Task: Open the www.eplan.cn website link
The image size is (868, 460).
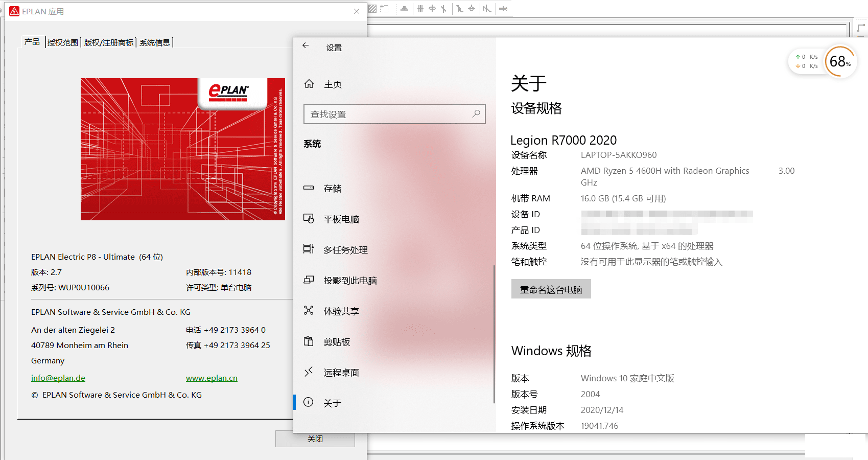Action: [x=212, y=378]
